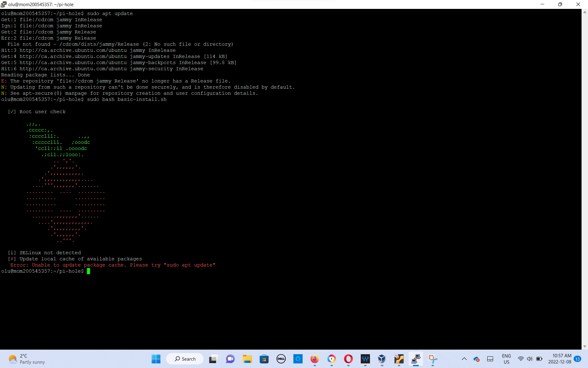Toggle Wi-Fi from the system tray
Image resolution: width=588 pixels, height=368 pixels.
click(521, 359)
